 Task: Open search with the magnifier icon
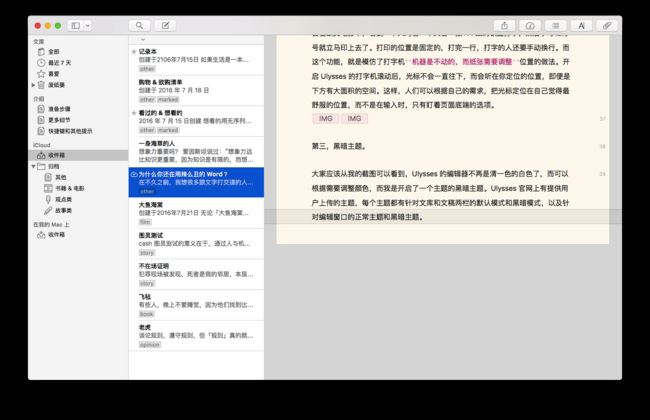[139, 26]
